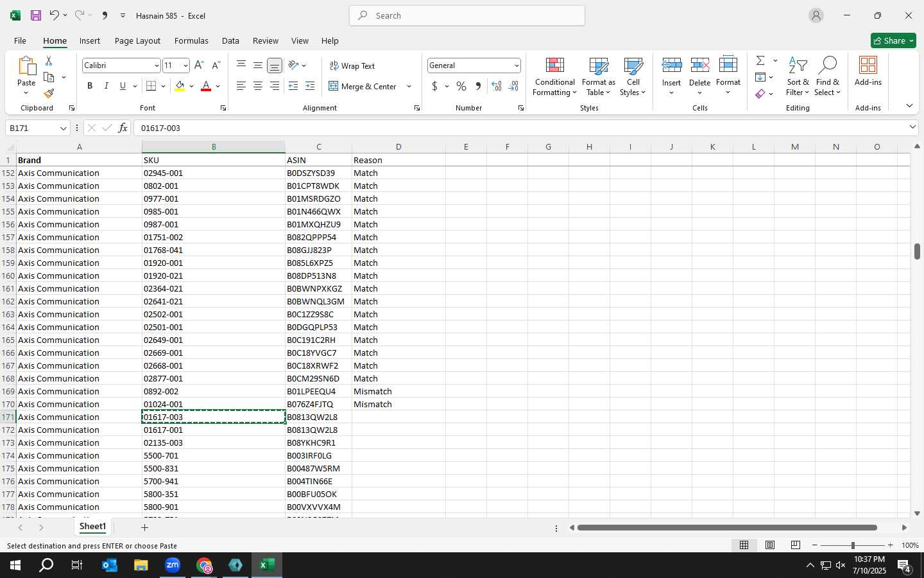Click the Clear eraser icon
This screenshot has width=924, height=578.
pos(760,94)
